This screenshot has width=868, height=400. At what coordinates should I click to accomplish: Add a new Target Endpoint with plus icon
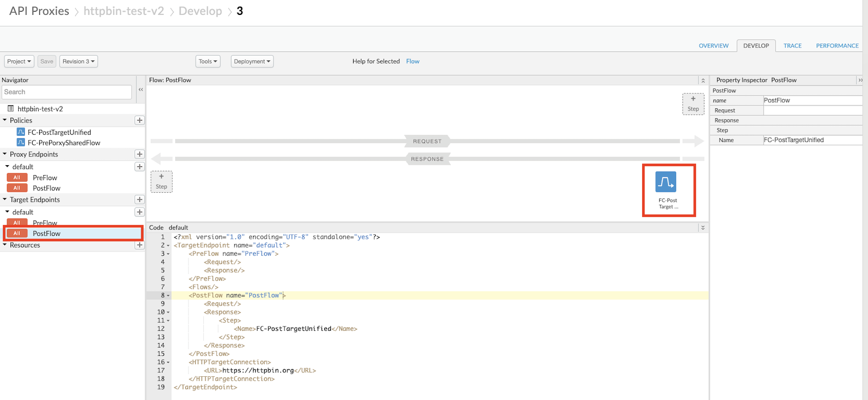tap(139, 199)
